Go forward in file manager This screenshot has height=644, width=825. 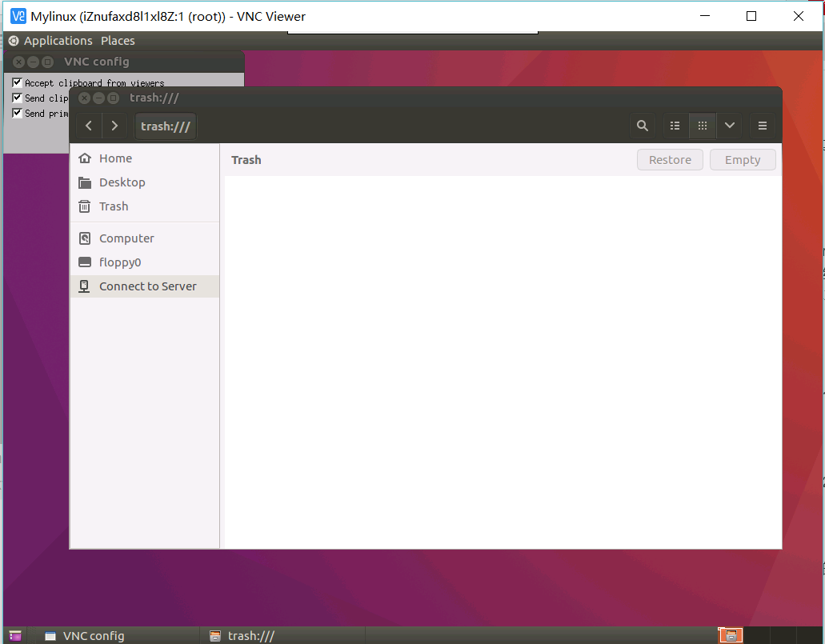(x=114, y=126)
